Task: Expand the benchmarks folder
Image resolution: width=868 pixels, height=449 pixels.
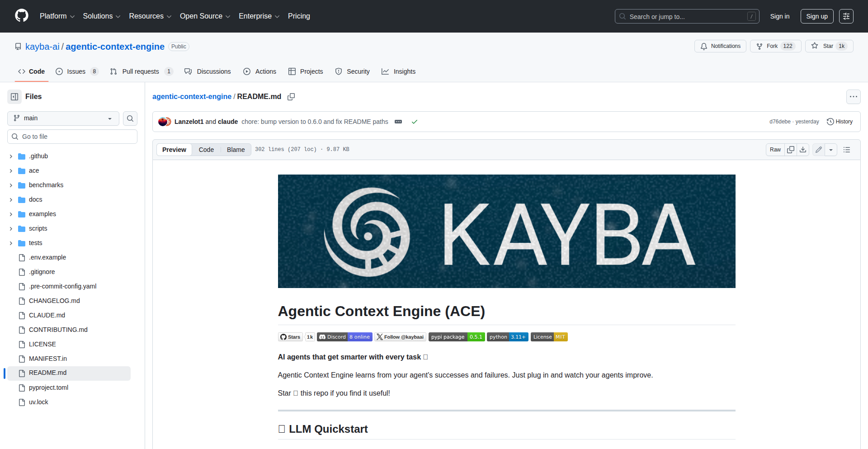Action: coord(11,185)
